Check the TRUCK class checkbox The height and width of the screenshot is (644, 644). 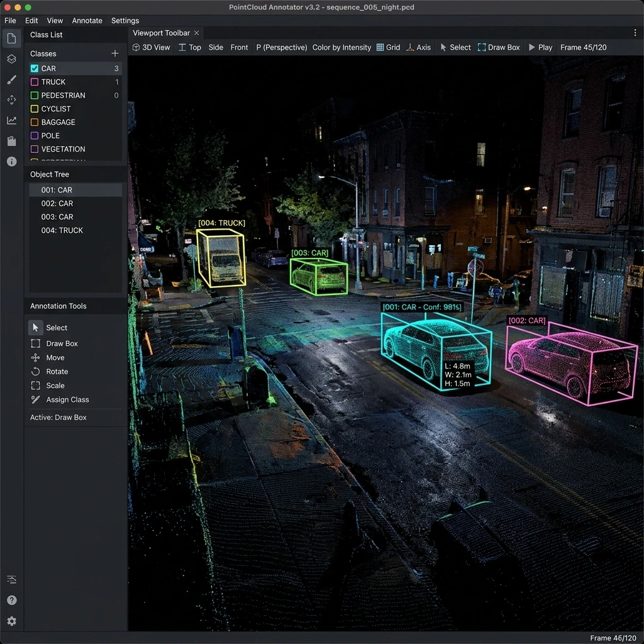(x=35, y=82)
